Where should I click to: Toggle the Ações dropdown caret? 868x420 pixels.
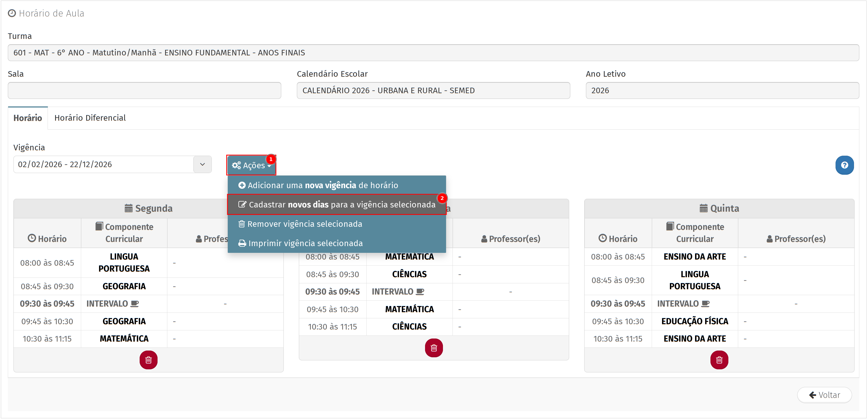269,166
